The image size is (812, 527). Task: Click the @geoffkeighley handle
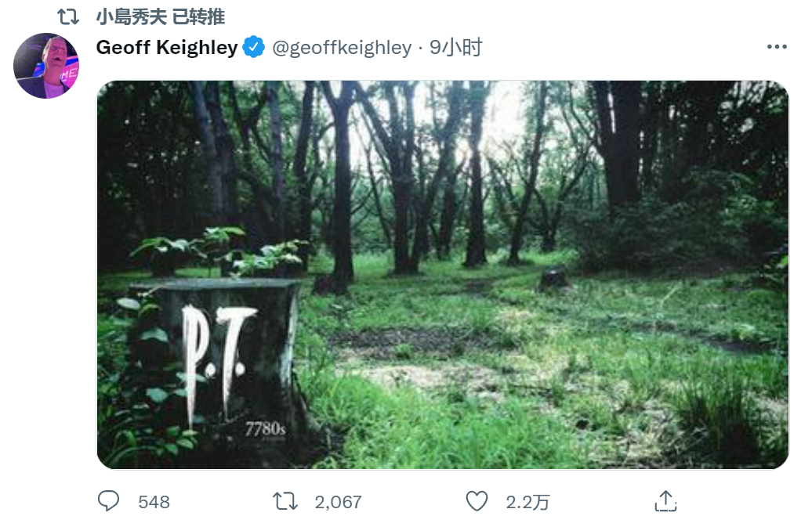tap(342, 48)
